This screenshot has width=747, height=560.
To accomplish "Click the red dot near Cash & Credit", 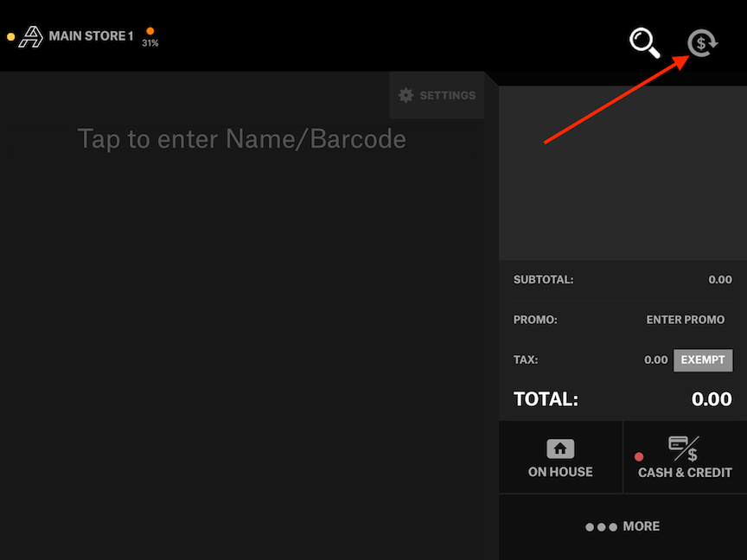I will click(x=639, y=456).
